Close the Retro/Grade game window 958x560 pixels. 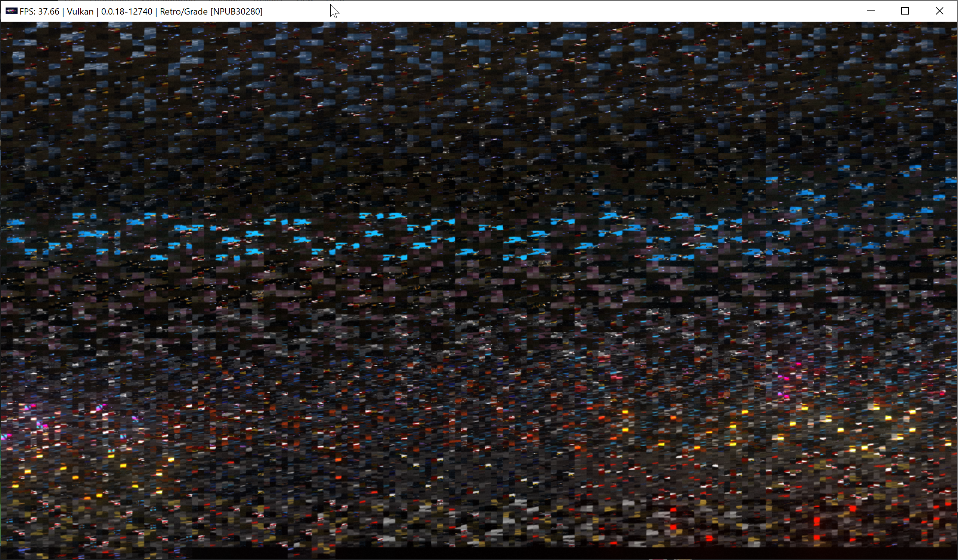pos(939,11)
